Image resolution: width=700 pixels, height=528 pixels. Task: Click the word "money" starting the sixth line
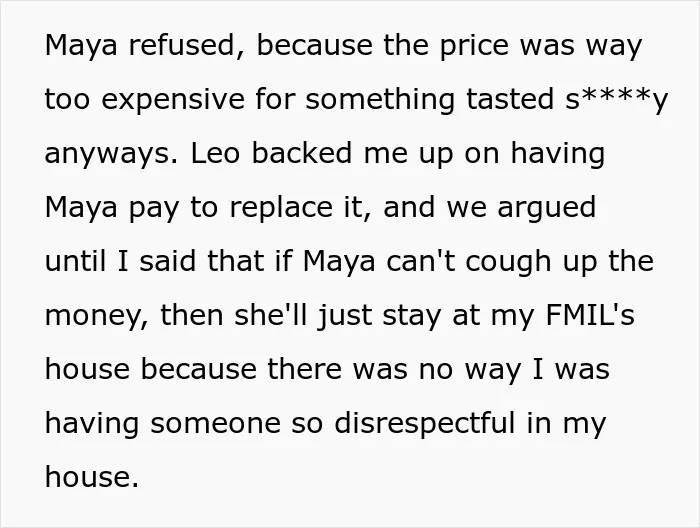pyautogui.click(x=97, y=316)
